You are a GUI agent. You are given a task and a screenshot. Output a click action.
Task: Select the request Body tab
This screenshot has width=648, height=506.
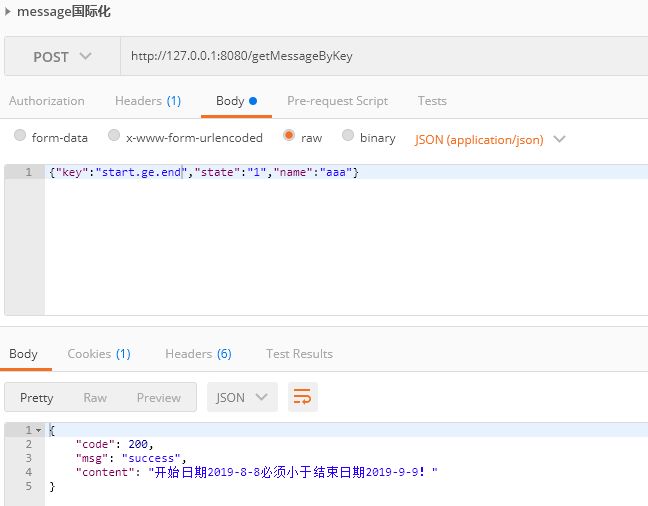point(236,101)
